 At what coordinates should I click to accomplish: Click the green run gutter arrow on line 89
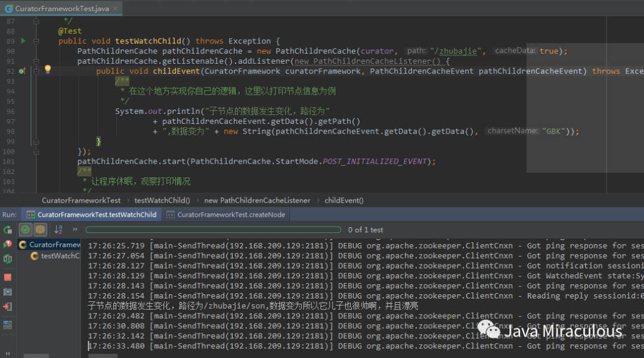click(23, 41)
